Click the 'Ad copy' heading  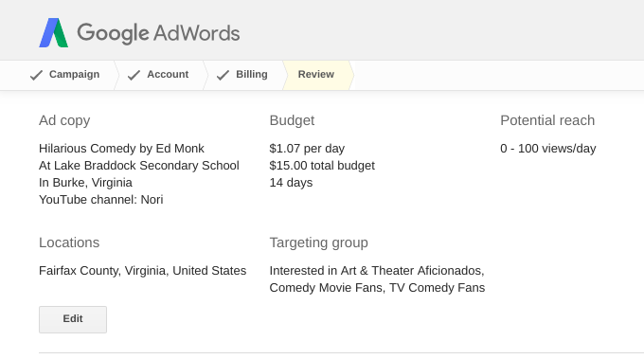tap(64, 120)
